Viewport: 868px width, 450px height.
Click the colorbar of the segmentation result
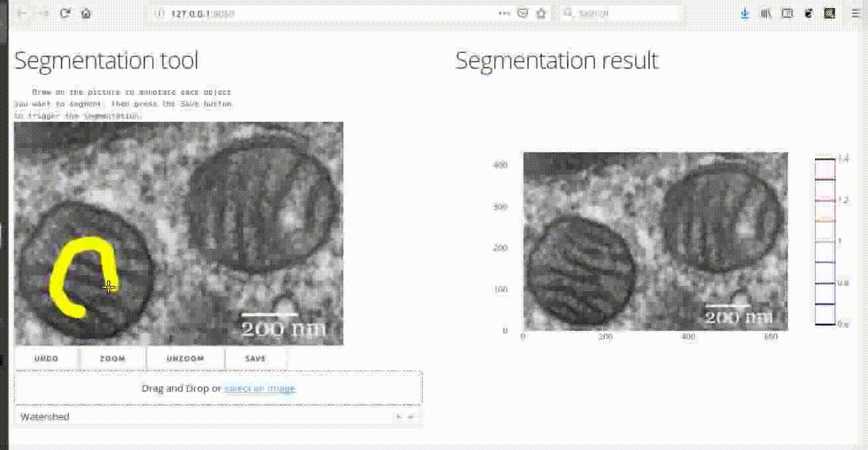pos(824,242)
